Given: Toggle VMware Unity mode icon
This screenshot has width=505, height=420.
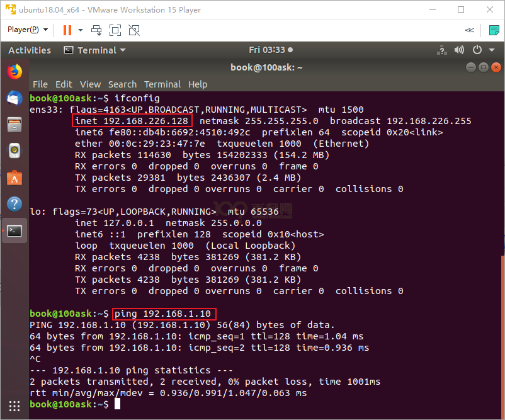Looking at the screenshot, I should click(x=134, y=30).
